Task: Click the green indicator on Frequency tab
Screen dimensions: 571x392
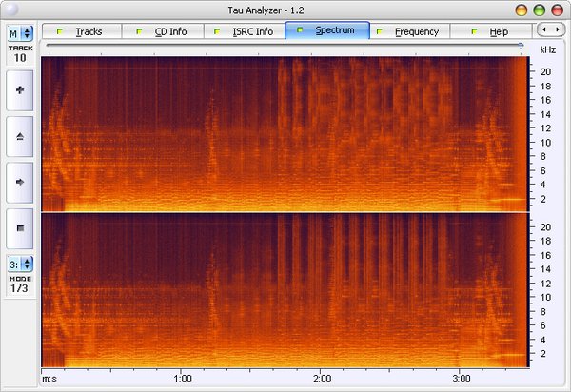Action: click(x=379, y=31)
